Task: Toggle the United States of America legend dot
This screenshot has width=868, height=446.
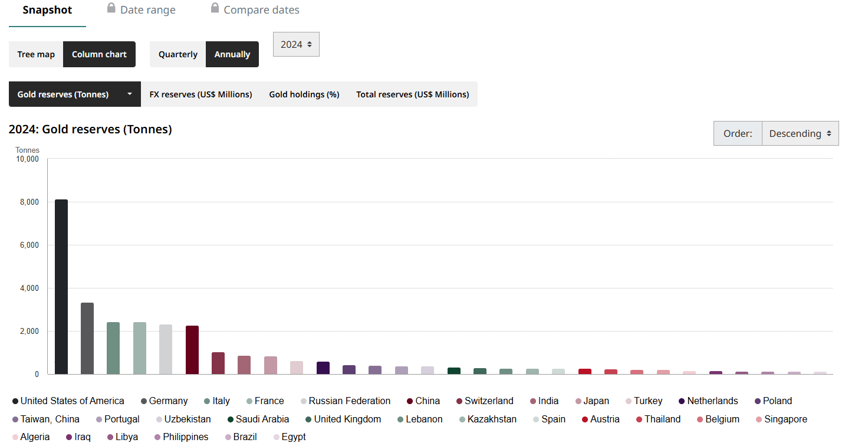Action: (x=15, y=401)
